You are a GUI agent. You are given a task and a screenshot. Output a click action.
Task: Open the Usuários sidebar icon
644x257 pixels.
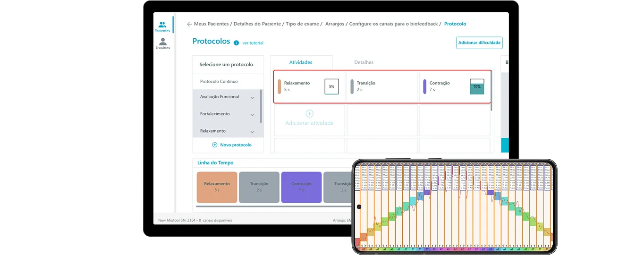pos(163,43)
